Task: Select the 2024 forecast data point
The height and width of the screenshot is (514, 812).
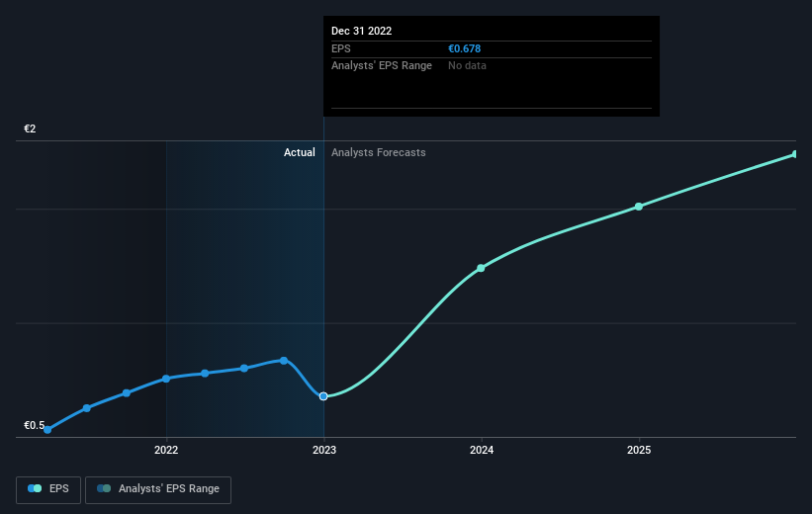Action: click(481, 268)
